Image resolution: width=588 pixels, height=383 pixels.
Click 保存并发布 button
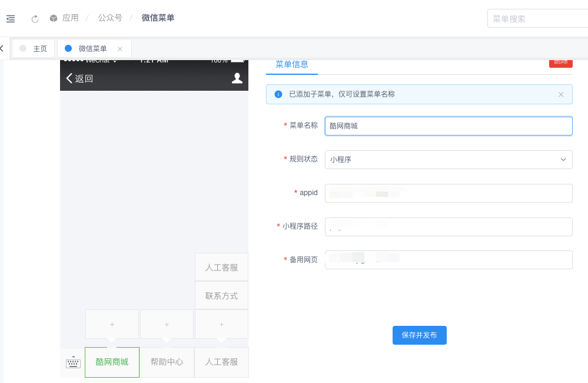(420, 335)
